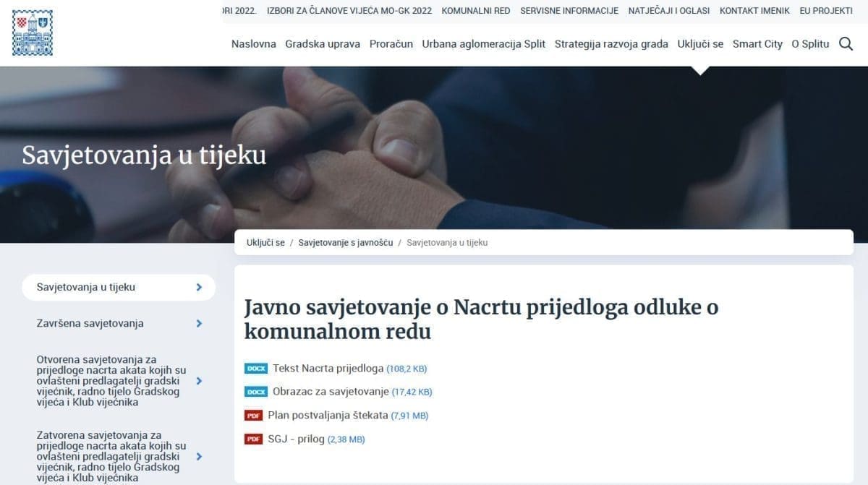Image resolution: width=868 pixels, height=485 pixels.
Task: Expand chevron next to Završena savjetovanja
Action: [199, 323]
